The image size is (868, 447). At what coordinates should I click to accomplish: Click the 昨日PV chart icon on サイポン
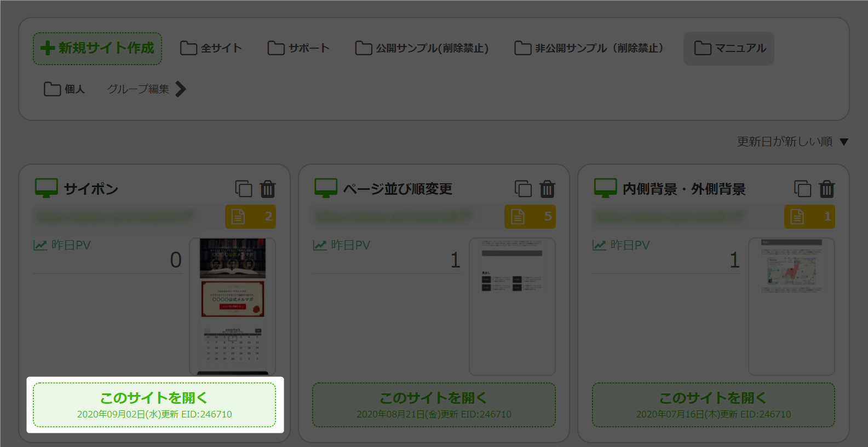[x=40, y=245]
